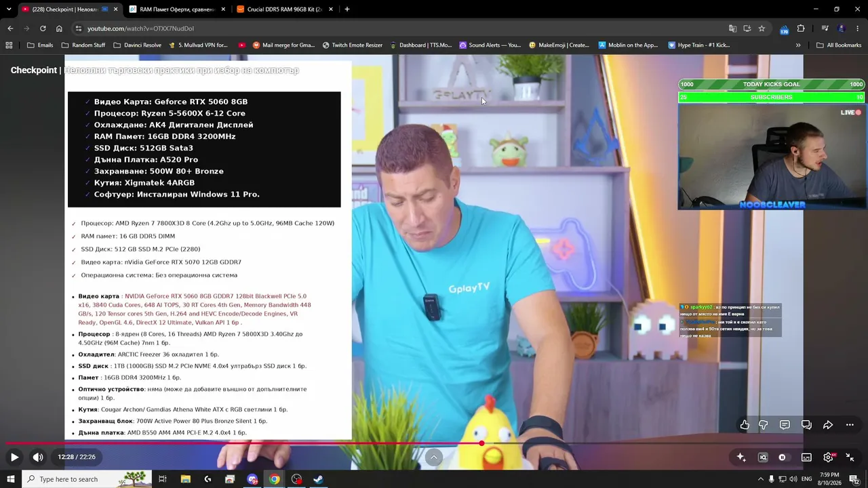Close the RAM Памет Оферти tab
Viewport: 868px width, 488px height.
223,9
